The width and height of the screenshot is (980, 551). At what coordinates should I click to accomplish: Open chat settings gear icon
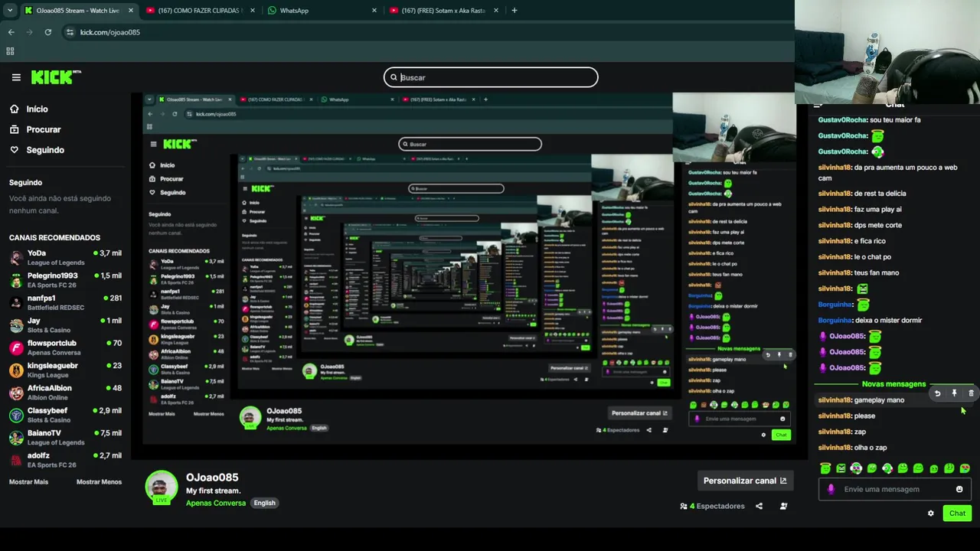pos(931,514)
